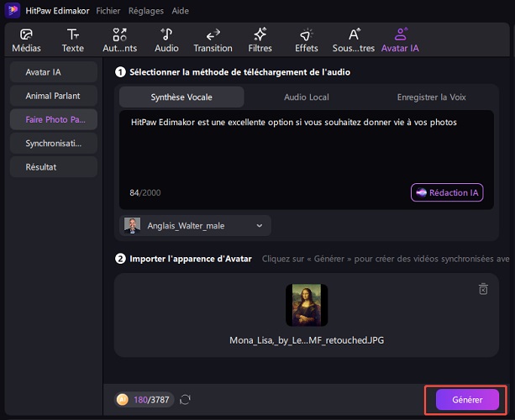Click the 180/3787 credits value
This screenshot has width=515, height=420.
coord(151,400)
